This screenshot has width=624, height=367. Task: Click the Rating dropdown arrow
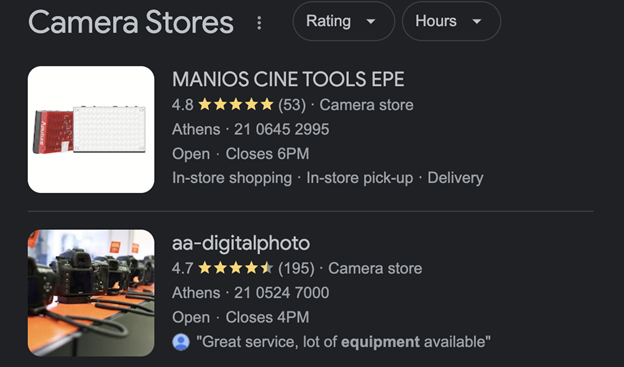(x=371, y=21)
